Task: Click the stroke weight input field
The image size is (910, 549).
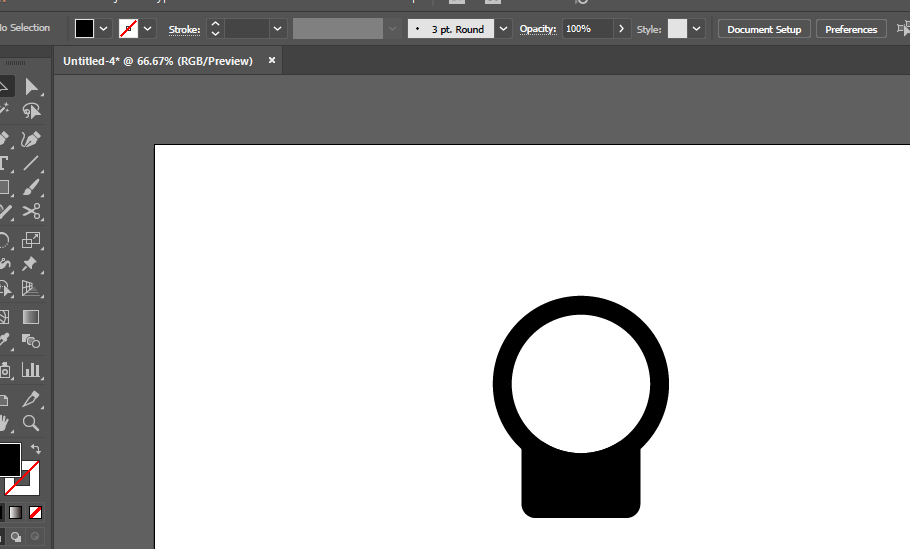Action: 247,28
